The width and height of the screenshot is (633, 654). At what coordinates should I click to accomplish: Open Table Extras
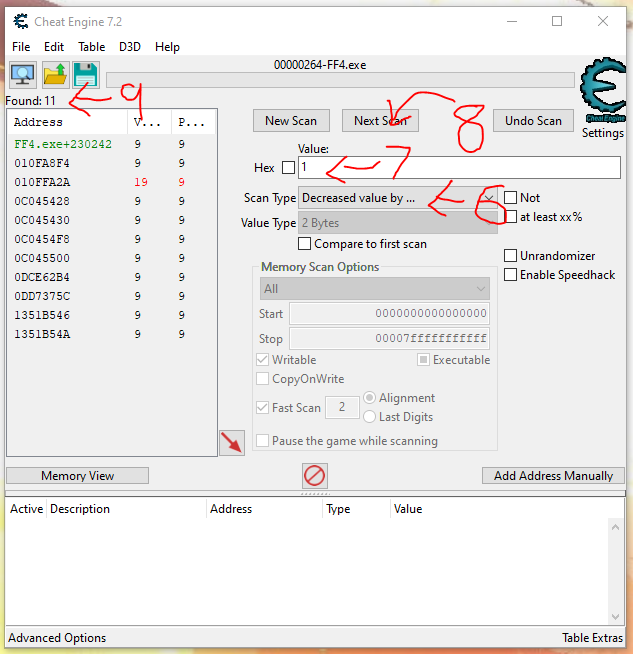pos(592,638)
